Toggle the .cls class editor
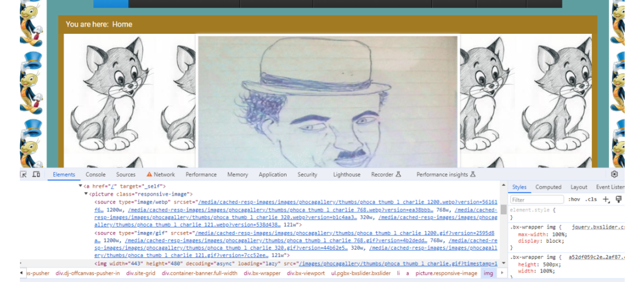Image resolution: width=644 pixels, height=282 pixels. tap(591, 199)
